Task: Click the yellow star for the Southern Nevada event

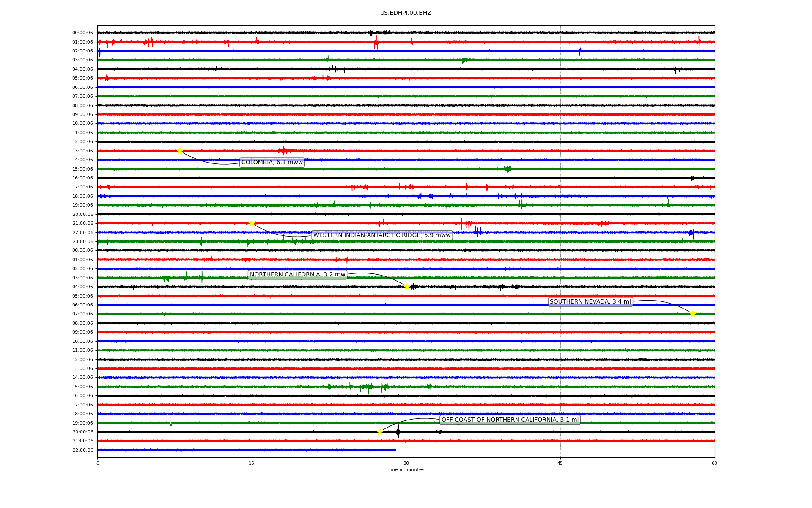Action: [x=693, y=314]
